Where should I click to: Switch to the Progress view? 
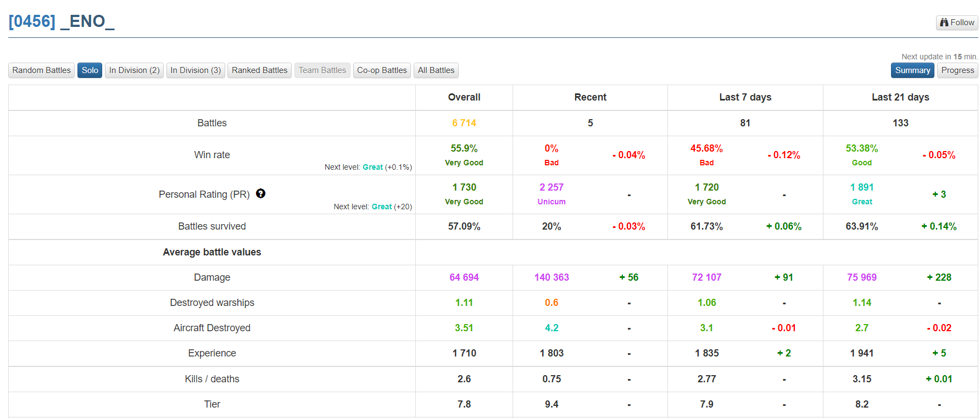click(957, 70)
